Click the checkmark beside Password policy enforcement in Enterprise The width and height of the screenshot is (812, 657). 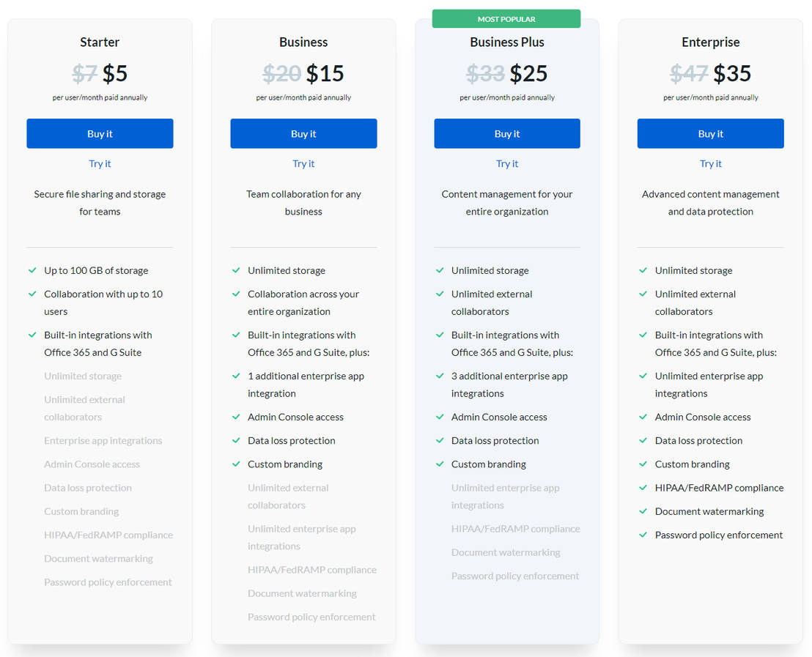tap(643, 535)
